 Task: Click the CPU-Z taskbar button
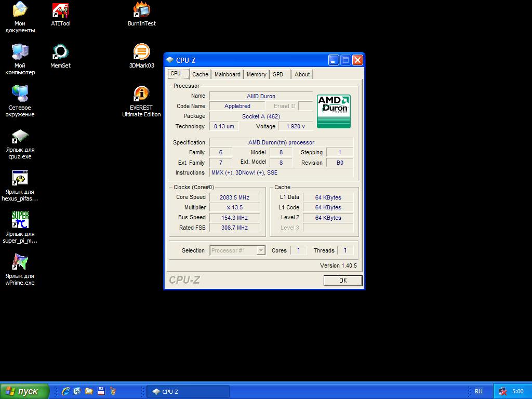click(x=188, y=392)
